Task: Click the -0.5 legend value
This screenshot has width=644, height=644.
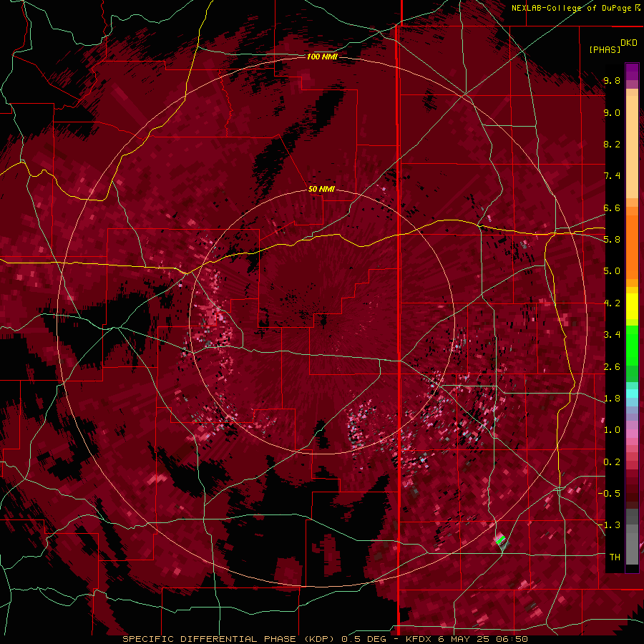Action: click(x=610, y=494)
